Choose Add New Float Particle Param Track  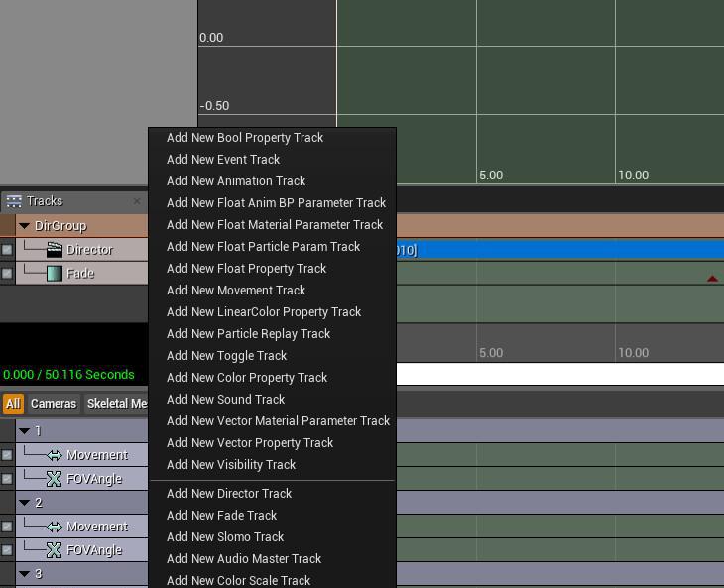(x=272, y=247)
